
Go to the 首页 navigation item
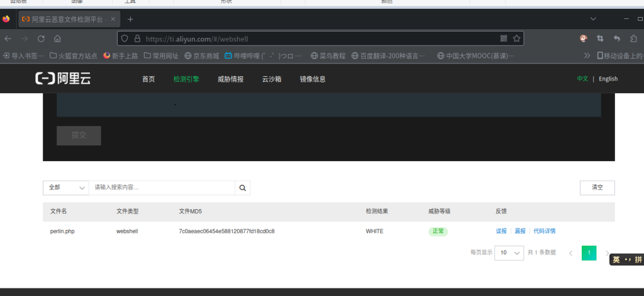[x=148, y=79]
